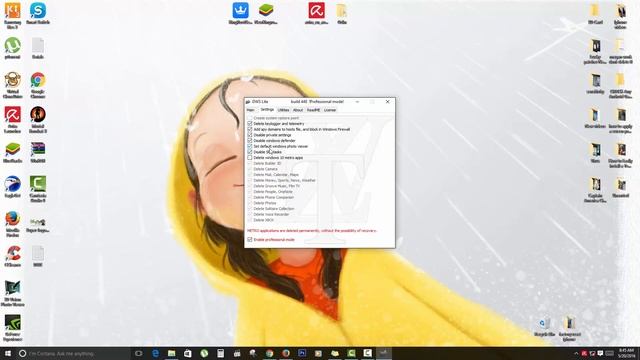Open the BlueStacks icon at top of desktop
This screenshot has height=360, width=640.
point(266,13)
